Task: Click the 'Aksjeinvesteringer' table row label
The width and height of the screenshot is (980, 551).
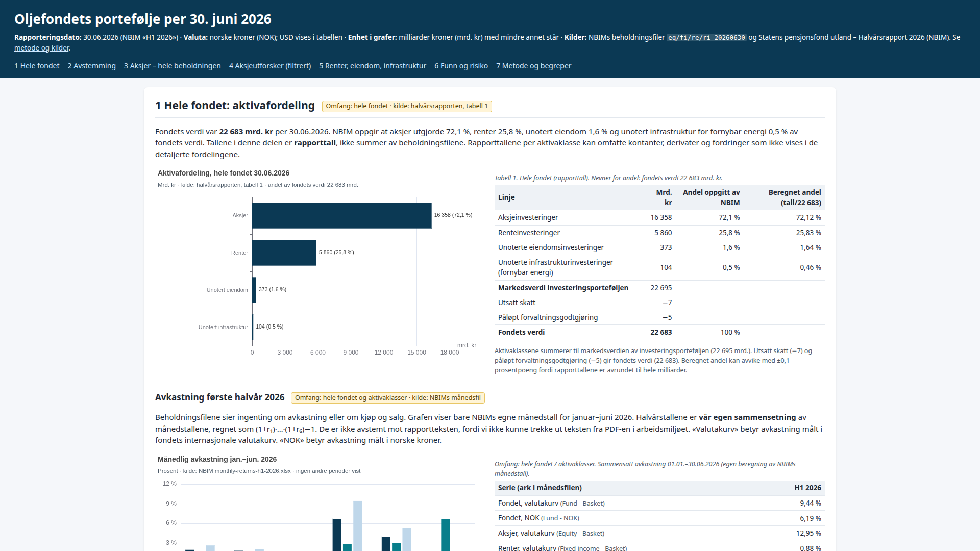Action: click(x=528, y=217)
